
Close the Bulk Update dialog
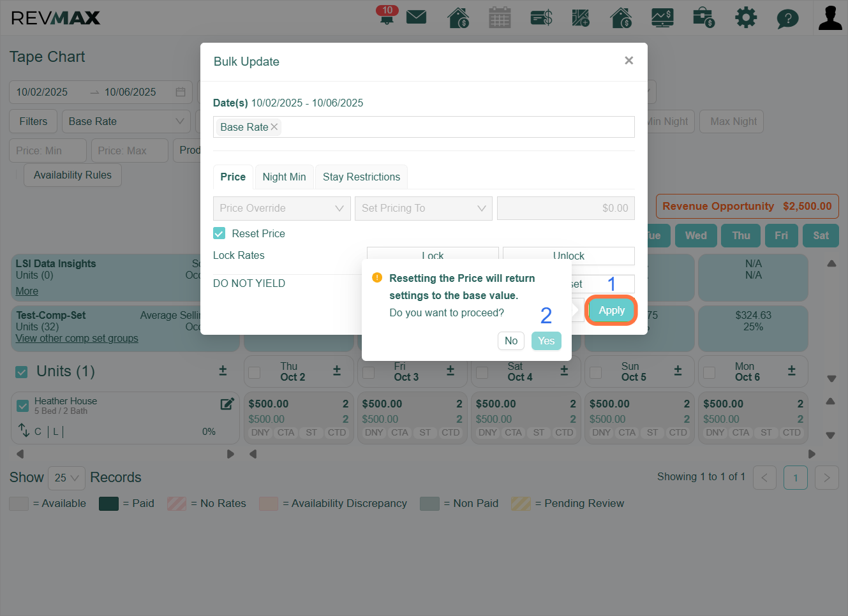click(629, 60)
